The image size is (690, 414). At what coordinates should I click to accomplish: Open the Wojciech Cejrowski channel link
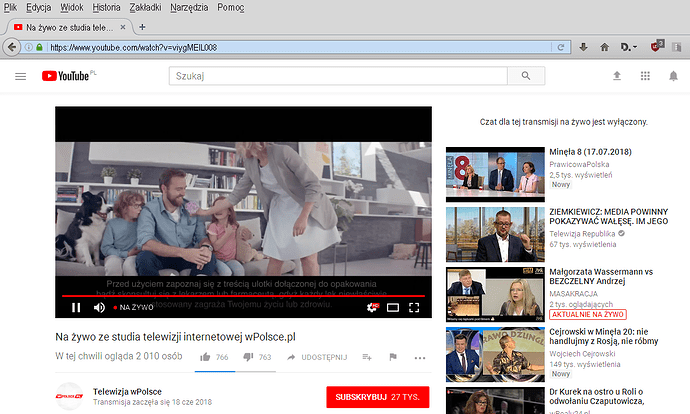tap(582, 354)
